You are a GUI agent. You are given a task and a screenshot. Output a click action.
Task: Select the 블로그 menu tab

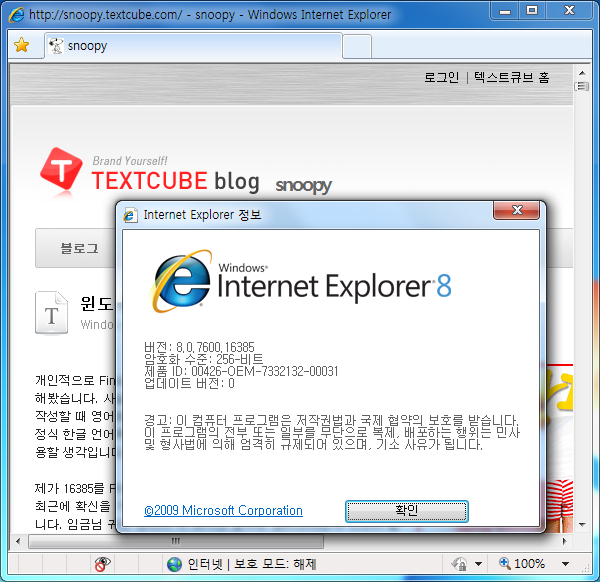pos(79,248)
